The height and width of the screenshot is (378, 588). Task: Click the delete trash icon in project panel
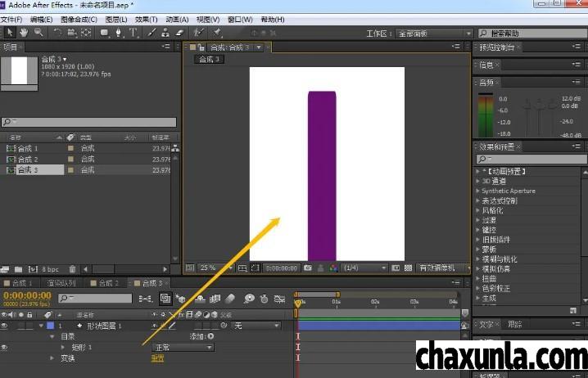pyautogui.click(x=72, y=269)
